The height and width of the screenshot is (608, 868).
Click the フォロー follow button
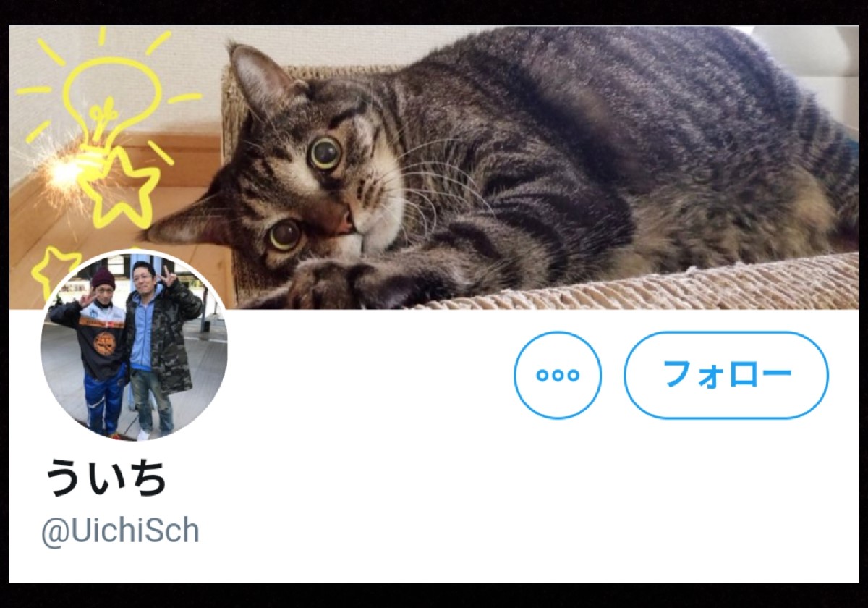pyautogui.click(x=726, y=375)
